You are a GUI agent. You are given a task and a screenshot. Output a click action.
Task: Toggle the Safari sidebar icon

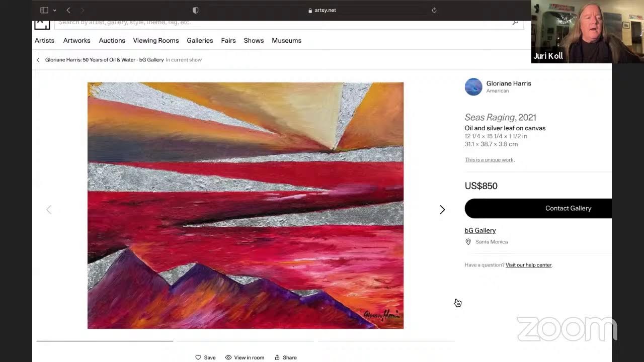[x=44, y=10]
